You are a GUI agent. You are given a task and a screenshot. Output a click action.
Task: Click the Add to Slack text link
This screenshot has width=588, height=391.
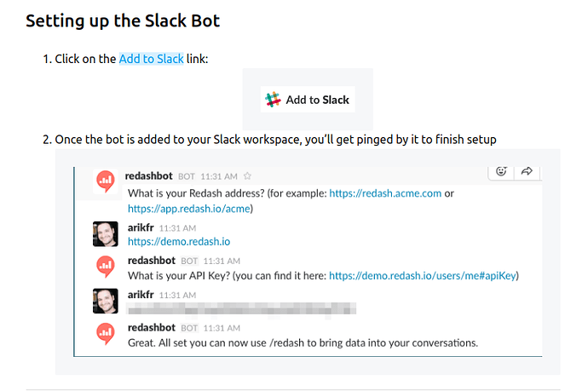151,59
